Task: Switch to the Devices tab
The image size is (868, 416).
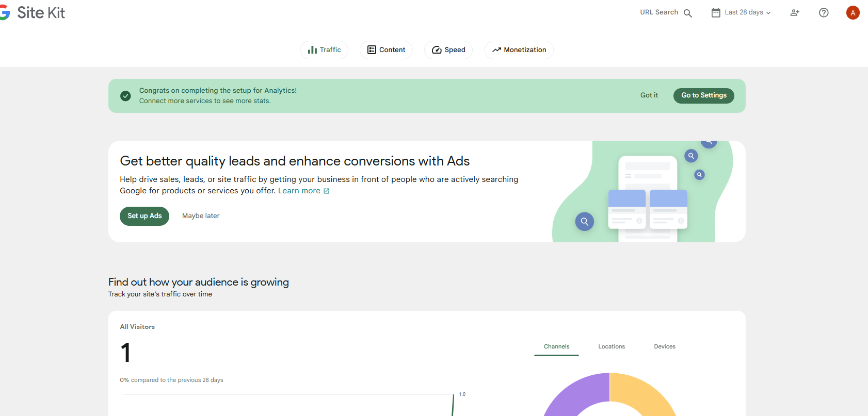Action: 665,347
